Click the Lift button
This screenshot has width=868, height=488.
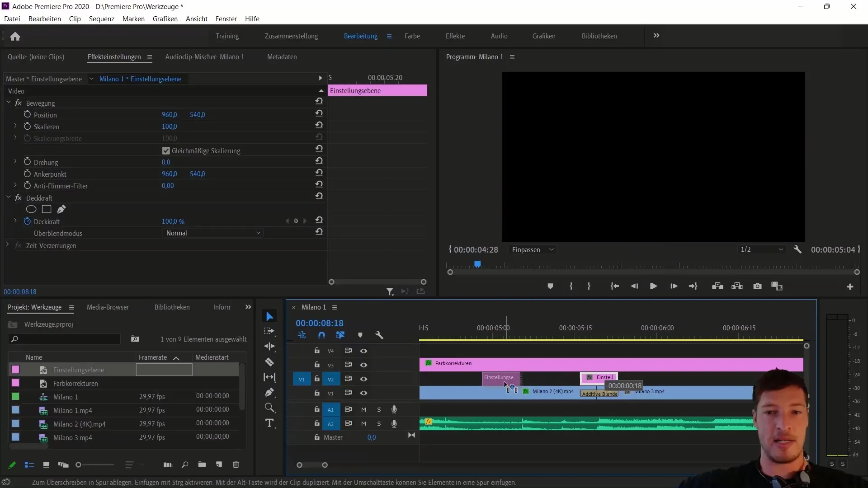[x=717, y=286]
